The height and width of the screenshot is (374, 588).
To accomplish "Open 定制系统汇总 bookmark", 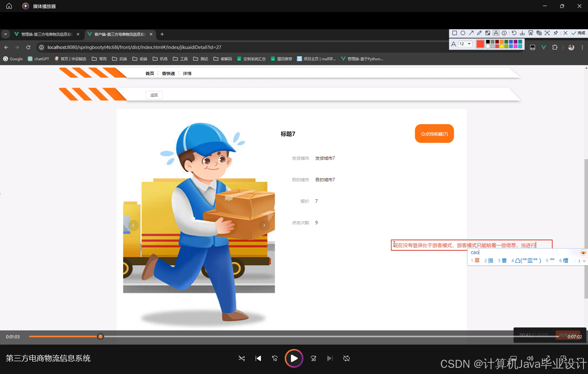I will point(251,59).
